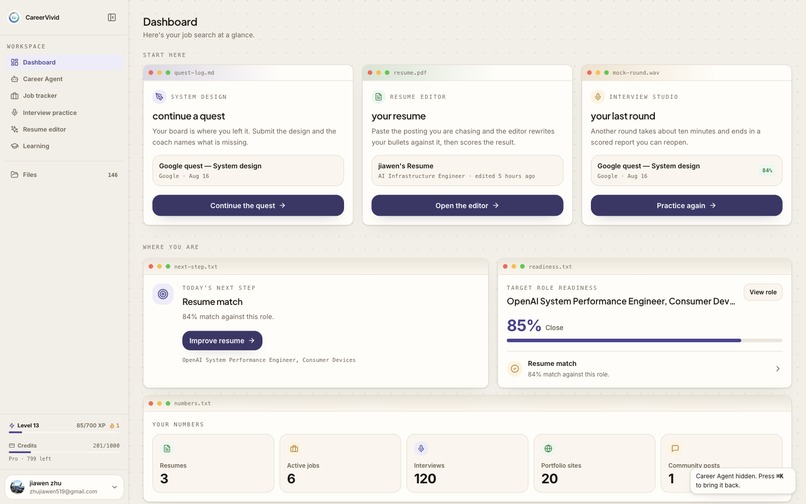
Task: Open the Career Agent menu item
Action: coord(64,79)
